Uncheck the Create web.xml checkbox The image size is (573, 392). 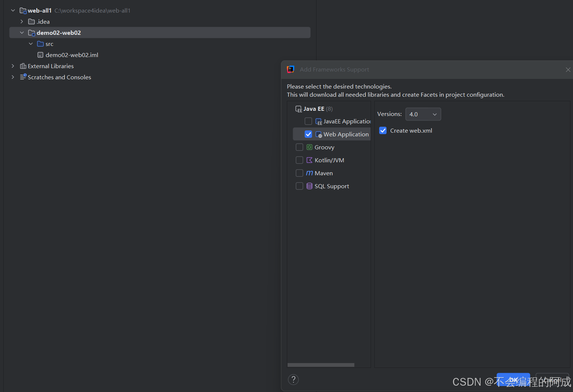click(x=383, y=130)
